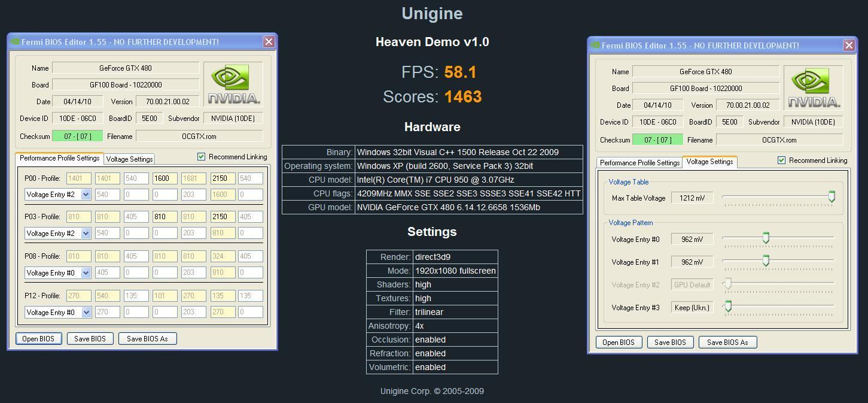
Task: Click the 'Intel(R) Core(TM) i7 CPU 950 @ 3.07GHz' cell
Action: tap(469, 180)
